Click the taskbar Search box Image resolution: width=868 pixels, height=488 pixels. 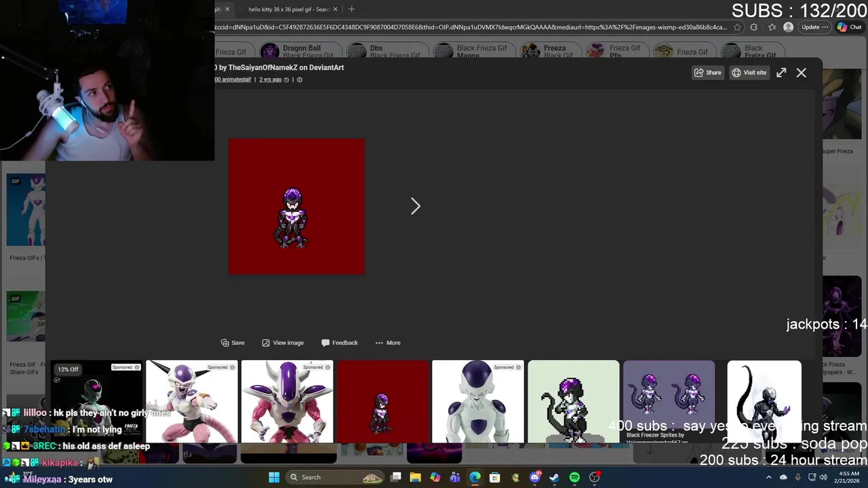click(x=336, y=477)
